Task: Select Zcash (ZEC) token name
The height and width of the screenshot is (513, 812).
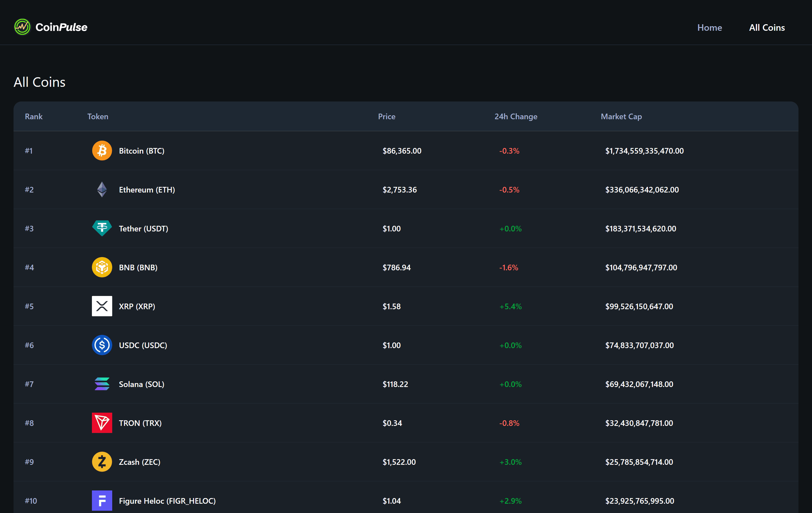Action: point(140,462)
